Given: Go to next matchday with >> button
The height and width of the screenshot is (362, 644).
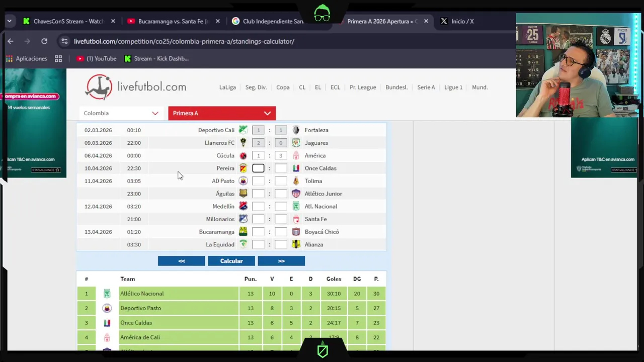Looking at the screenshot, I should (281, 261).
